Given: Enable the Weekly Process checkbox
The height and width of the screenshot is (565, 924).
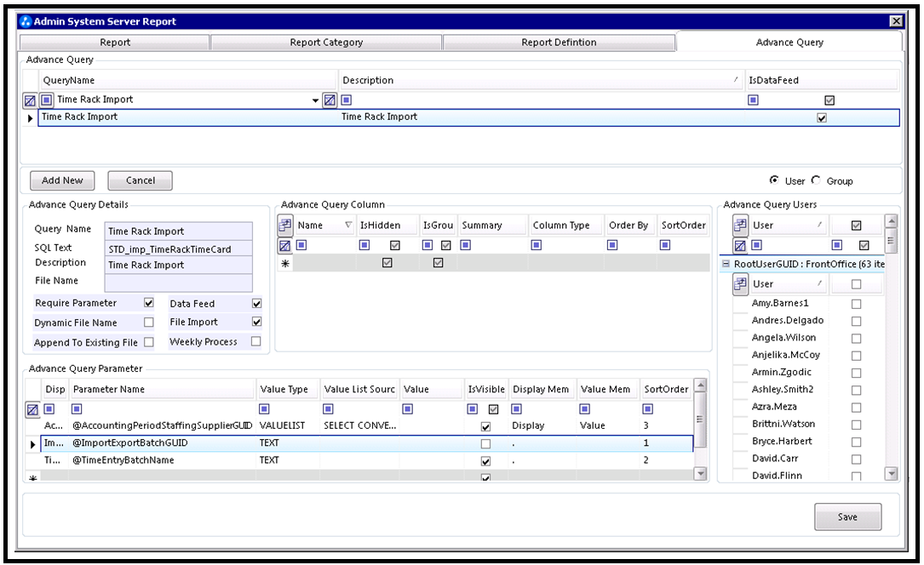Looking at the screenshot, I should [255, 341].
